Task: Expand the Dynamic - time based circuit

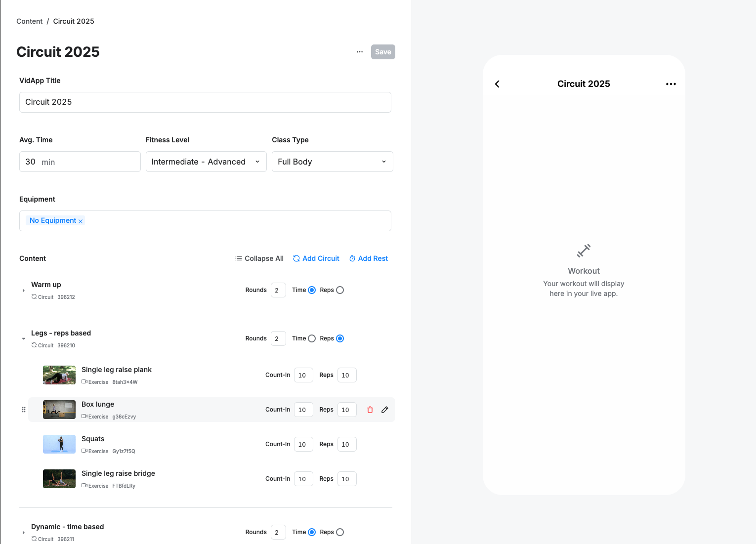Action: [x=23, y=533]
